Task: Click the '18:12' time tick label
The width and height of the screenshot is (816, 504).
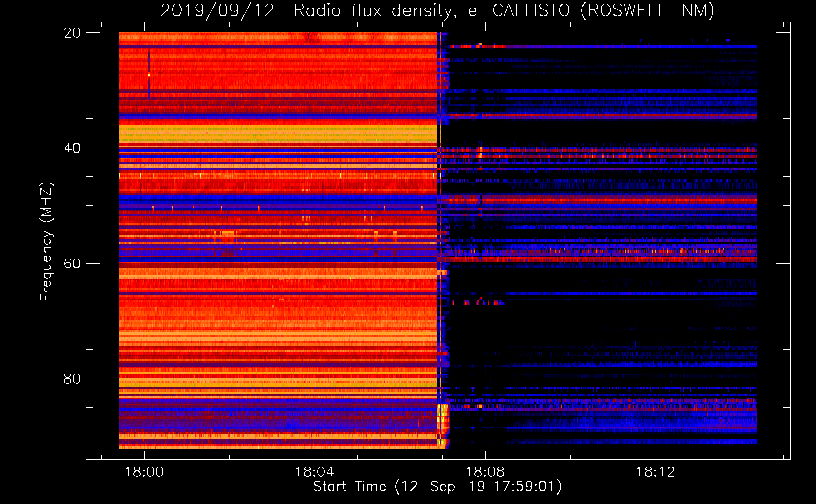Action: click(x=656, y=472)
